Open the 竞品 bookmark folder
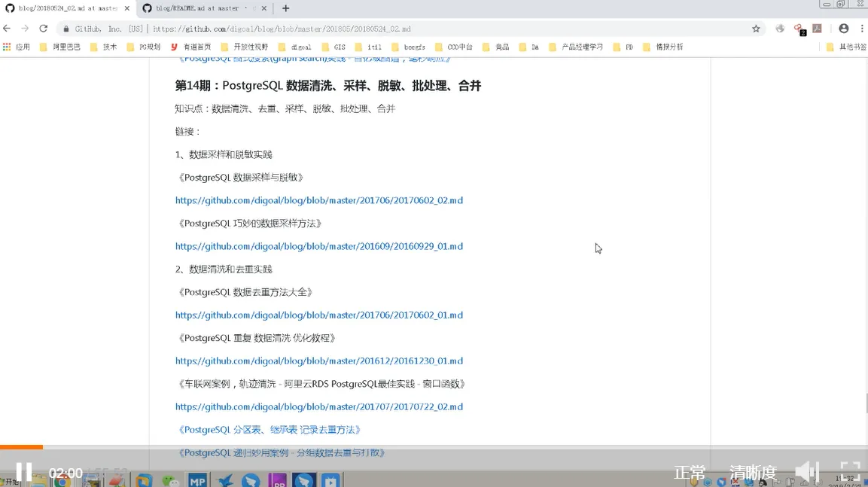 tap(496, 47)
